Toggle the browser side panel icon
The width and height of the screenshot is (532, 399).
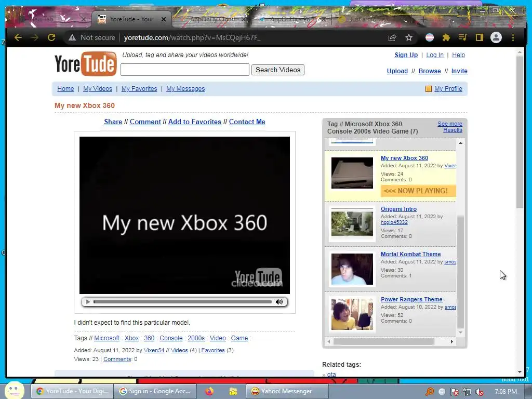[x=479, y=37]
